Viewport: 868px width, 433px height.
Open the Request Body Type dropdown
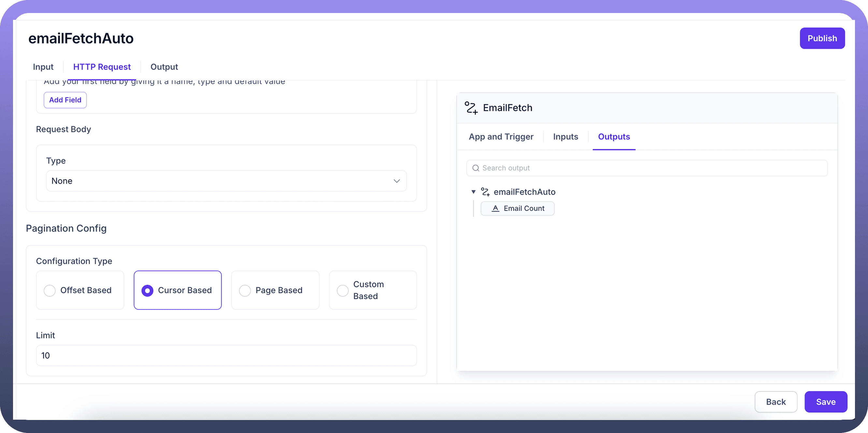point(226,181)
